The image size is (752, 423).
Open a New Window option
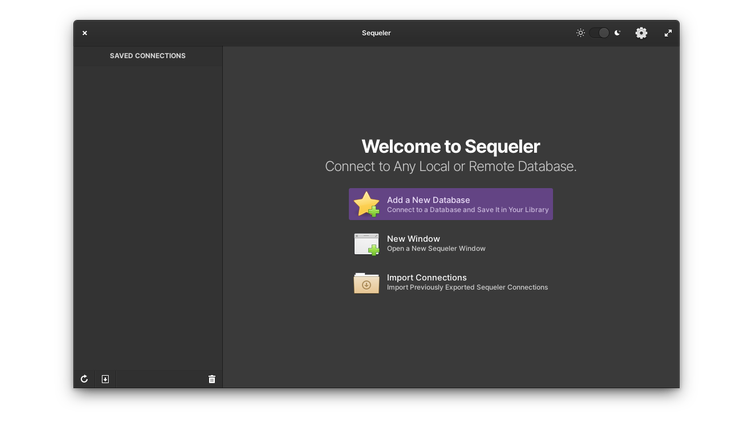pos(451,243)
